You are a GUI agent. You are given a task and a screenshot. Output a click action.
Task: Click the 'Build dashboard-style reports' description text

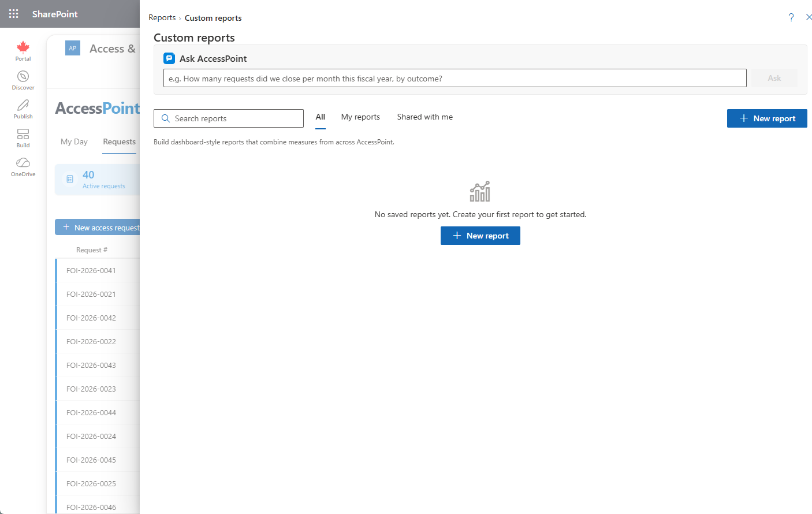coord(274,142)
